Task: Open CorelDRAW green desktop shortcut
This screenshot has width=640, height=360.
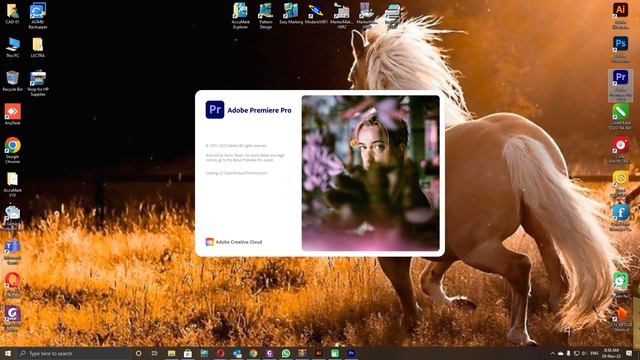Action: pyautogui.click(x=620, y=117)
